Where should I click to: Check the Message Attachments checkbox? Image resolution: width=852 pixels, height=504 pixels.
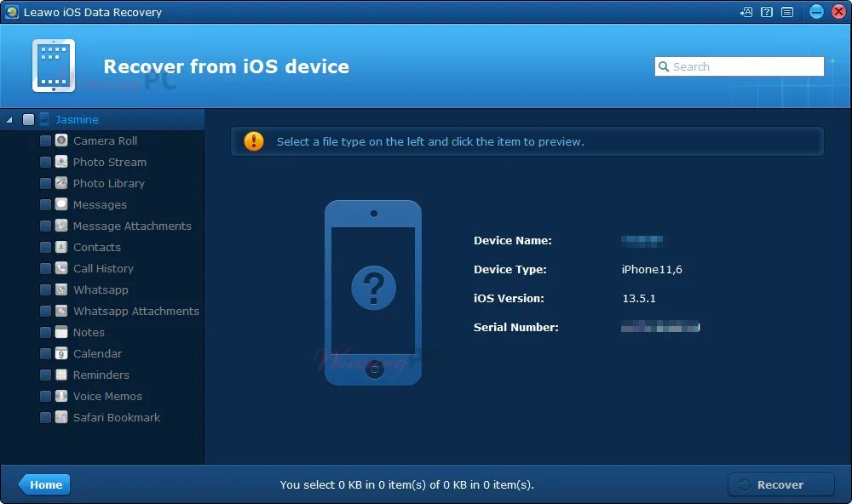[x=46, y=226]
